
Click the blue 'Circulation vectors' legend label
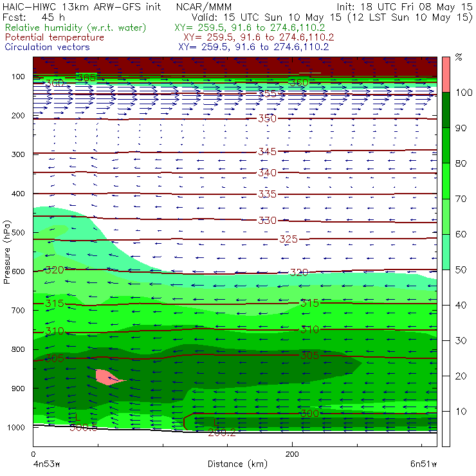[48, 47]
